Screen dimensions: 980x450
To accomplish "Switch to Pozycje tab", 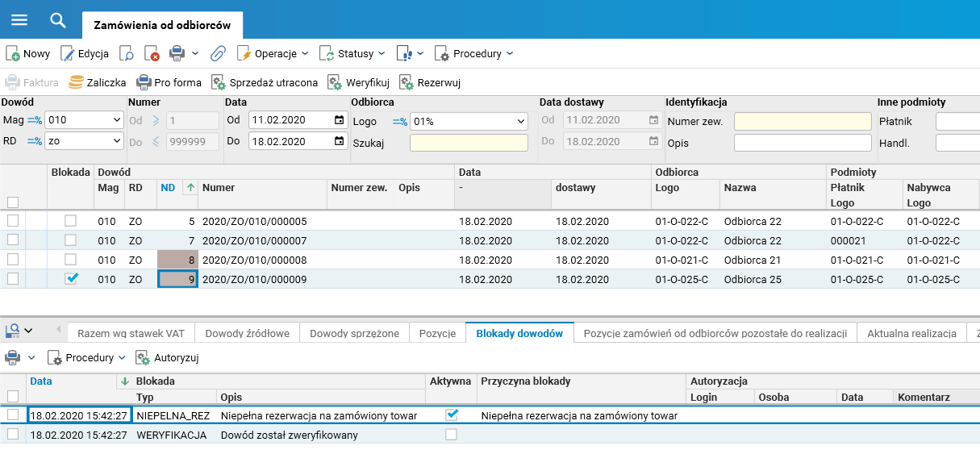I will [x=438, y=333].
